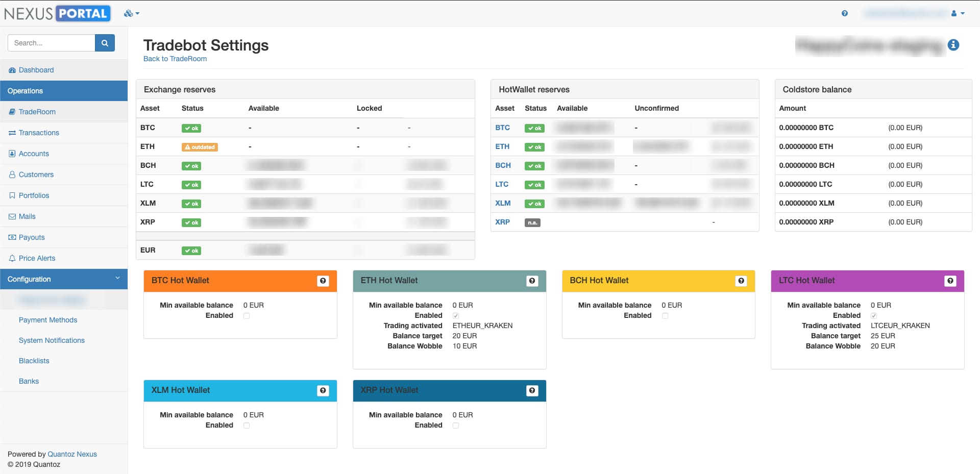Select Operations in the sidebar
The height and width of the screenshot is (474, 980).
25,90
